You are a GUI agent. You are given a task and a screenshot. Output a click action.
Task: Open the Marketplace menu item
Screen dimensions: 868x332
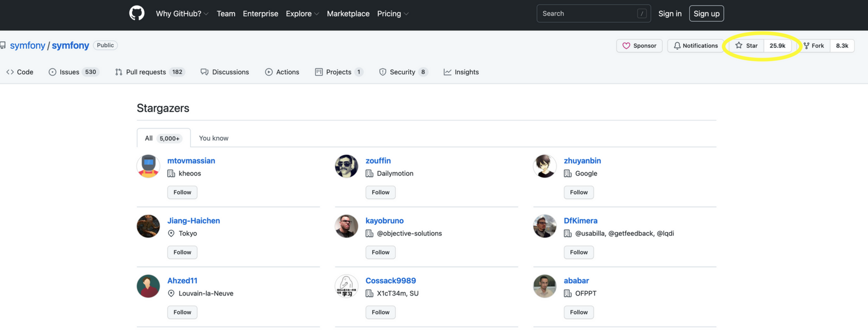(348, 13)
